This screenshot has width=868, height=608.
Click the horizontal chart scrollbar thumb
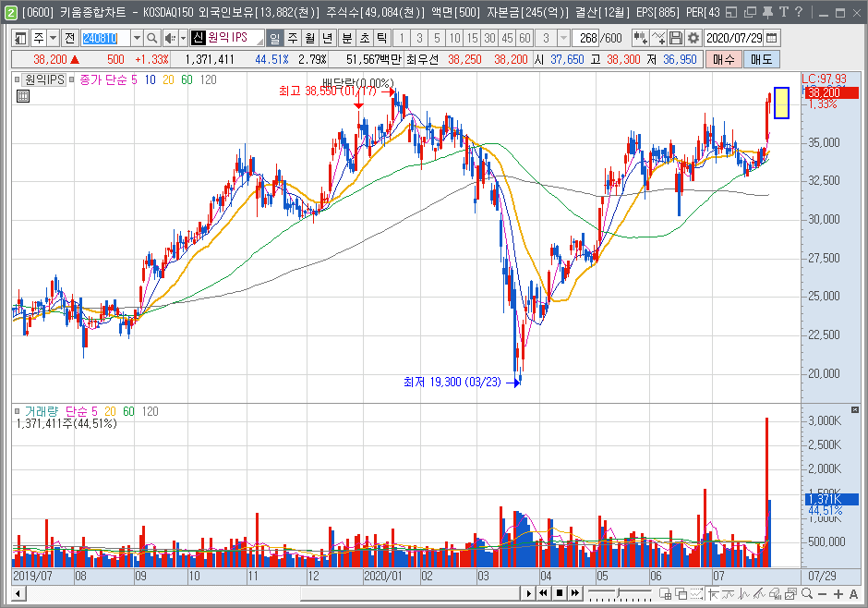point(411,594)
